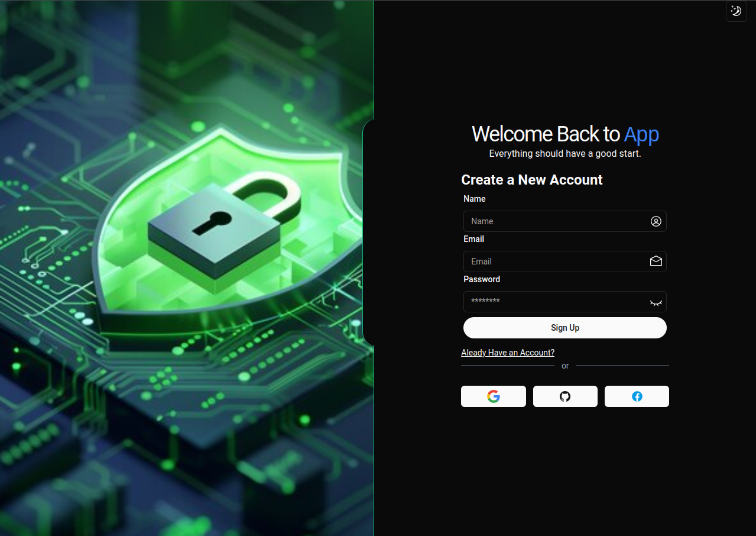This screenshot has width=756, height=536.
Task: Click the 'Welcome Back to App' heading
Action: point(565,134)
